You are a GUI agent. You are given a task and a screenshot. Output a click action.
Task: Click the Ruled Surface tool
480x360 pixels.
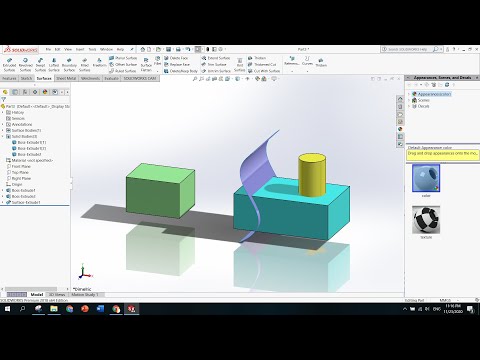click(x=122, y=71)
